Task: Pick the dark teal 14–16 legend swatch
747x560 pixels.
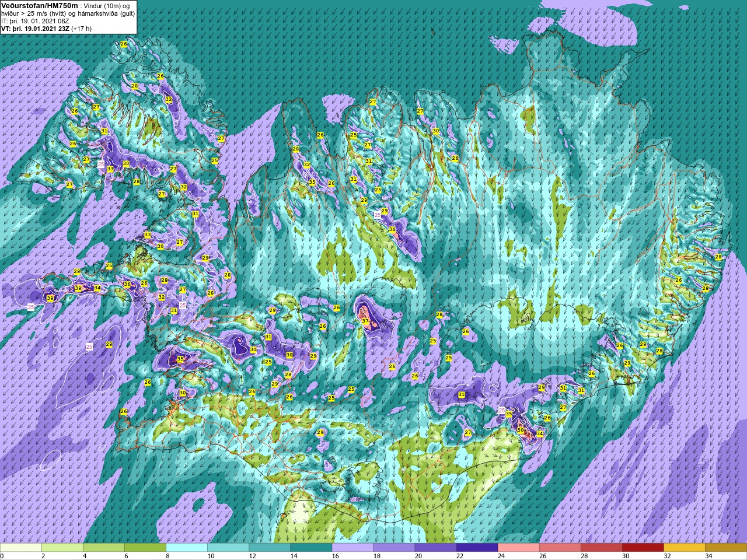Action: 311,548
